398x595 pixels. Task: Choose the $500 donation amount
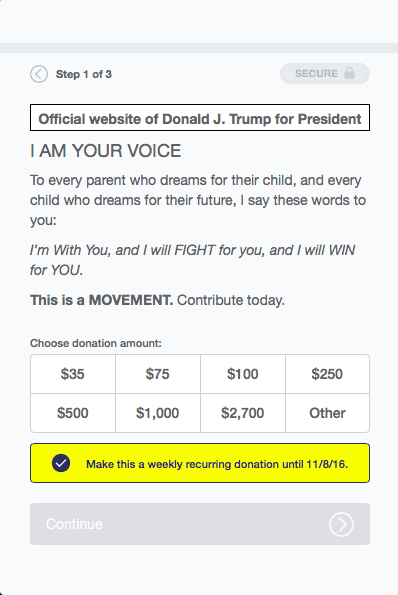(73, 413)
